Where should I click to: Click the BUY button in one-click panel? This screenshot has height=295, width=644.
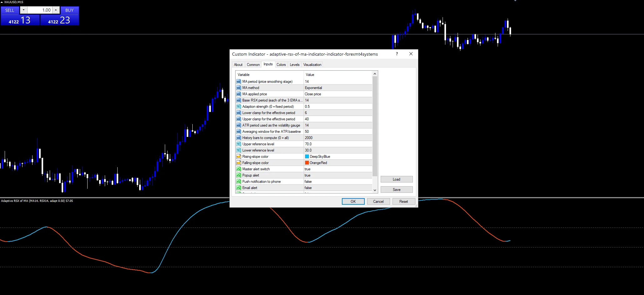[x=69, y=10]
